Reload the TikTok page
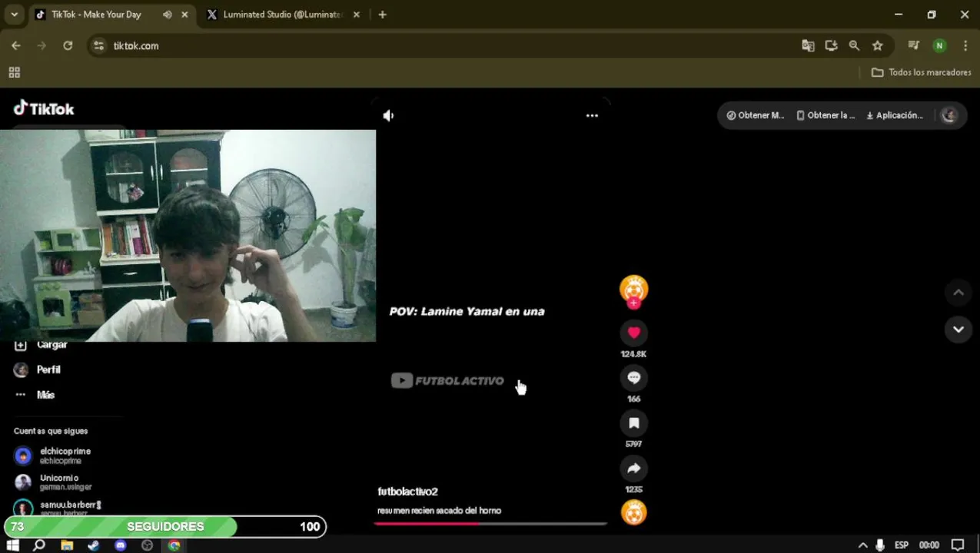 click(x=68, y=46)
